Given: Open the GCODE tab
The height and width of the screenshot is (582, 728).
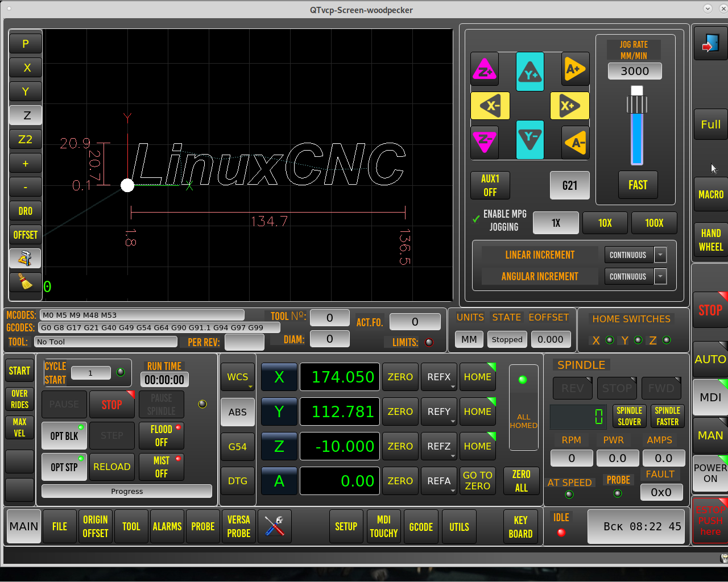Looking at the screenshot, I should point(421,526).
